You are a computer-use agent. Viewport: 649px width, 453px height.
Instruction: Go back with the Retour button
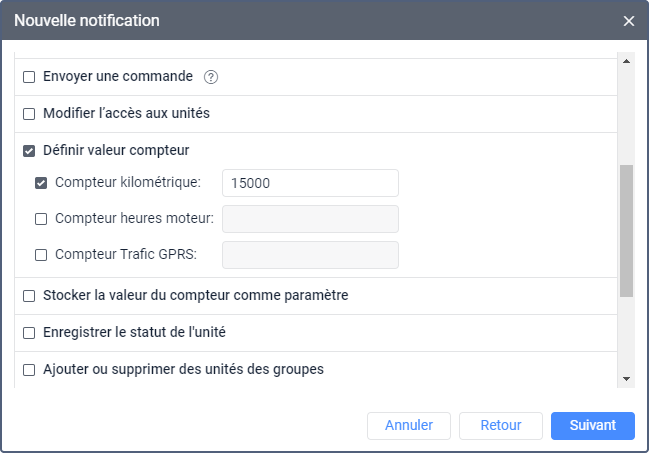tap(501, 426)
